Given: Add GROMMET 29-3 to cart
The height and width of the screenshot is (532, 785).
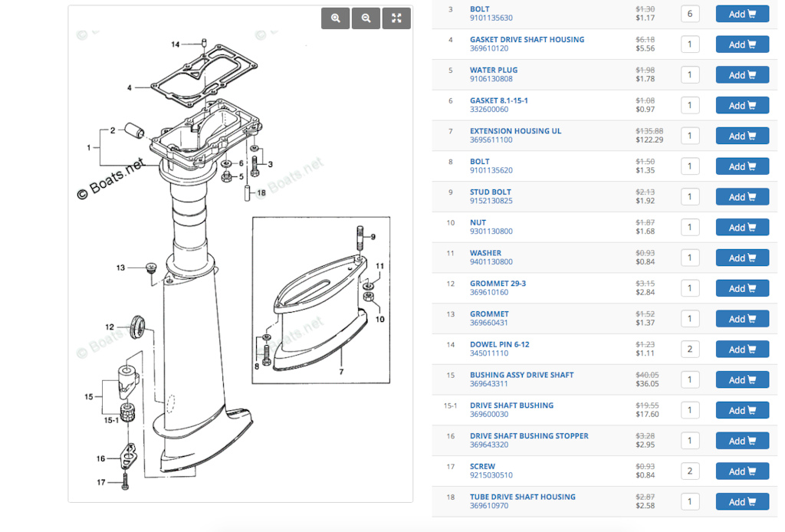Looking at the screenshot, I should pyautogui.click(x=741, y=288).
